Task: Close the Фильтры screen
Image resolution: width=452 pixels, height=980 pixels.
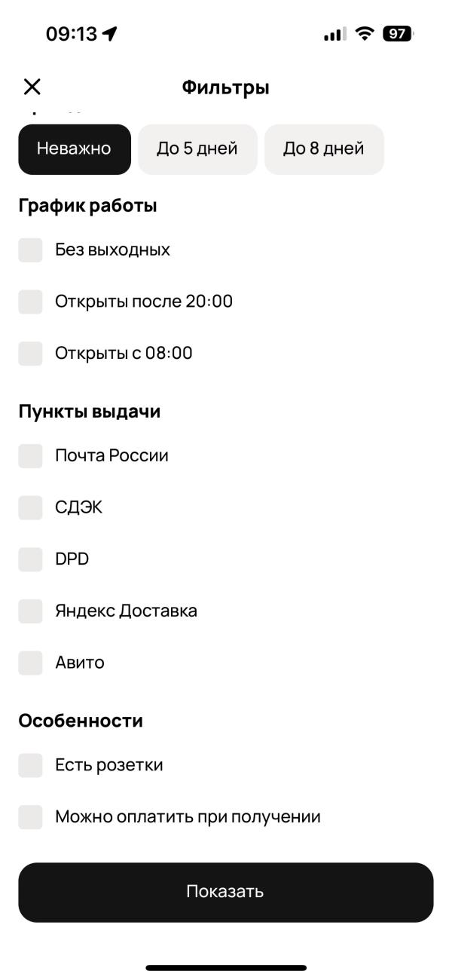Action: pos(32,88)
